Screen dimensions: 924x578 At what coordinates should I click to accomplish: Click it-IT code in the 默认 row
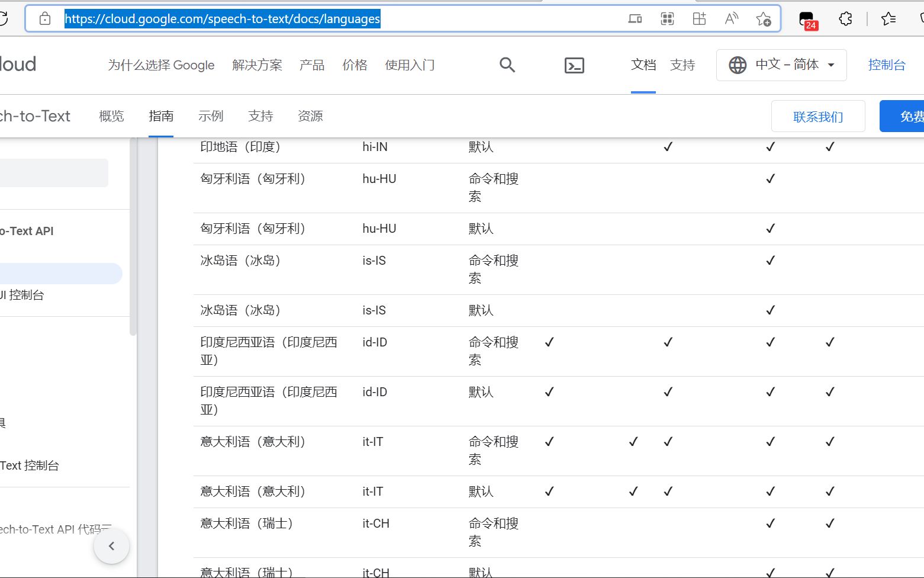[373, 492]
